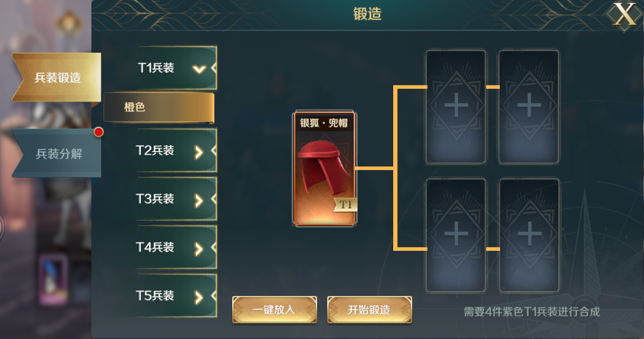
Task: Open the 兵装分解 tab
Action: [57, 154]
